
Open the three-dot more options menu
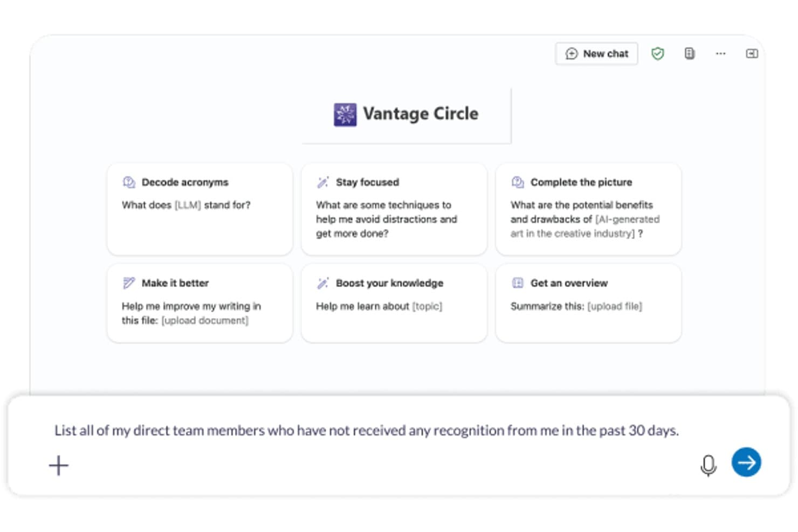pyautogui.click(x=720, y=53)
